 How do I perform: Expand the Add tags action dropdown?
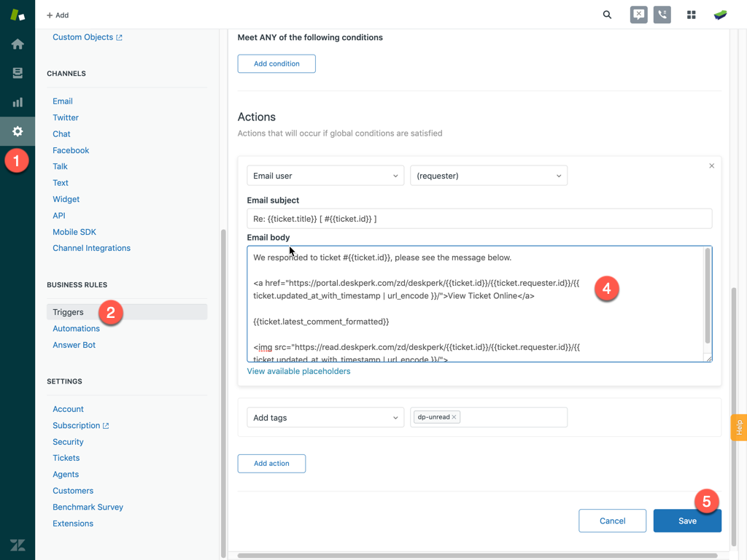coord(325,418)
